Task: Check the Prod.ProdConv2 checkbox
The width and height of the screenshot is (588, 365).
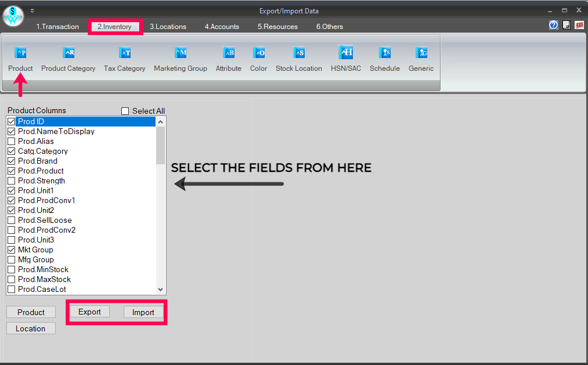Action: pos(11,230)
